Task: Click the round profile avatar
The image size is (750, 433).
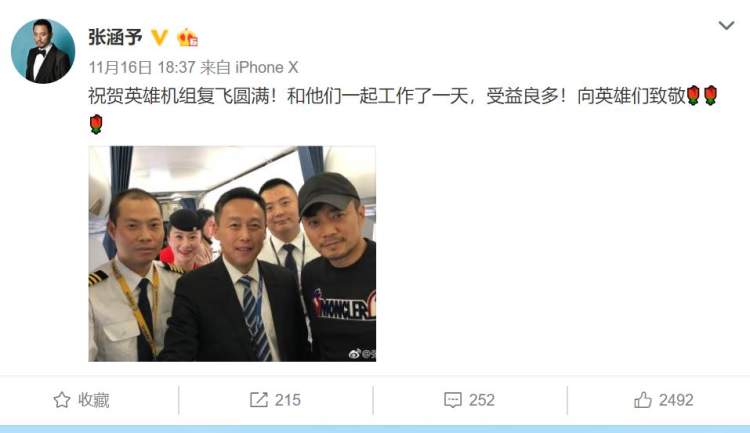Action: 43,51
